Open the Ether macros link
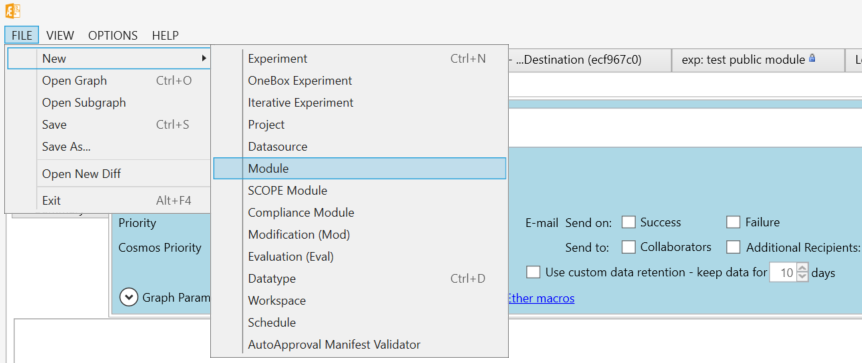This screenshot has height=363, width=862. (540, 298)
